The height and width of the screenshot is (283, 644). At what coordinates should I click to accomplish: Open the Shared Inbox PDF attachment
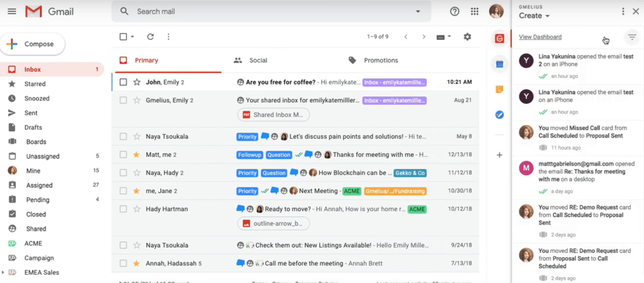coord(274,115)
